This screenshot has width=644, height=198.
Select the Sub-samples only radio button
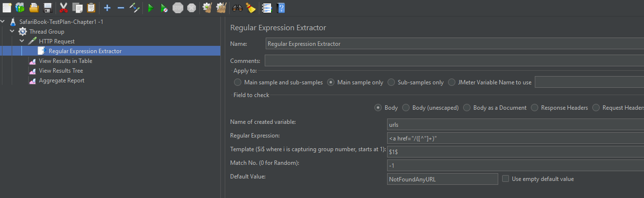(x=391, y=82)
